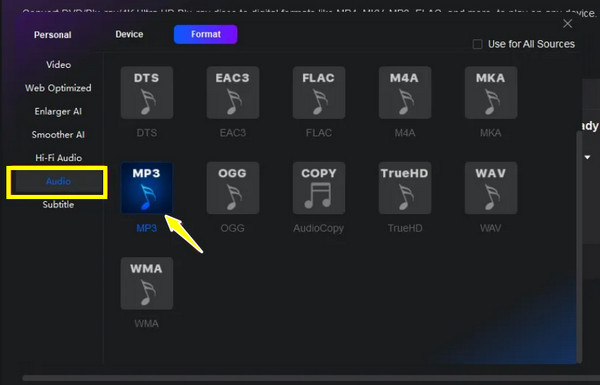Click the M4A label below its icon
Viewport: 600px width, 385px height.
[405, 133]
